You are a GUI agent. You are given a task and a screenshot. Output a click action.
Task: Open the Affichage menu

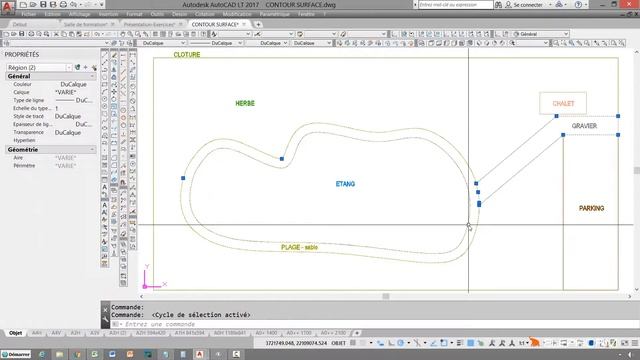coord(79,14)
